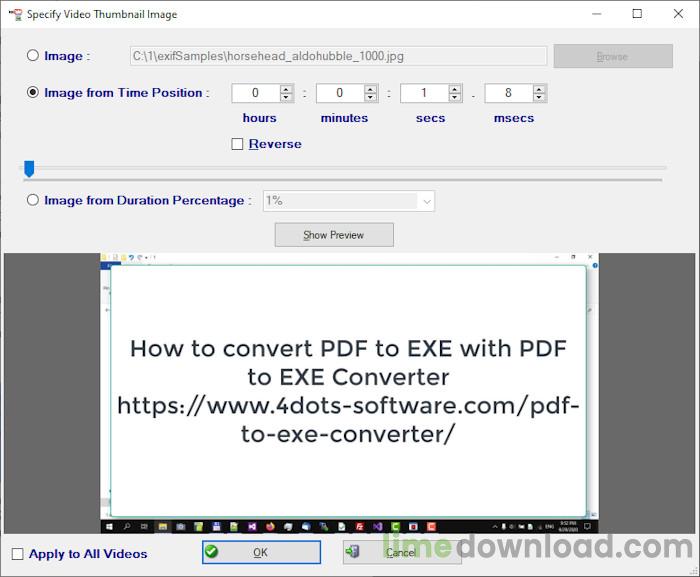Click the image file path field

pyautogui.click(x=338, y=56)
